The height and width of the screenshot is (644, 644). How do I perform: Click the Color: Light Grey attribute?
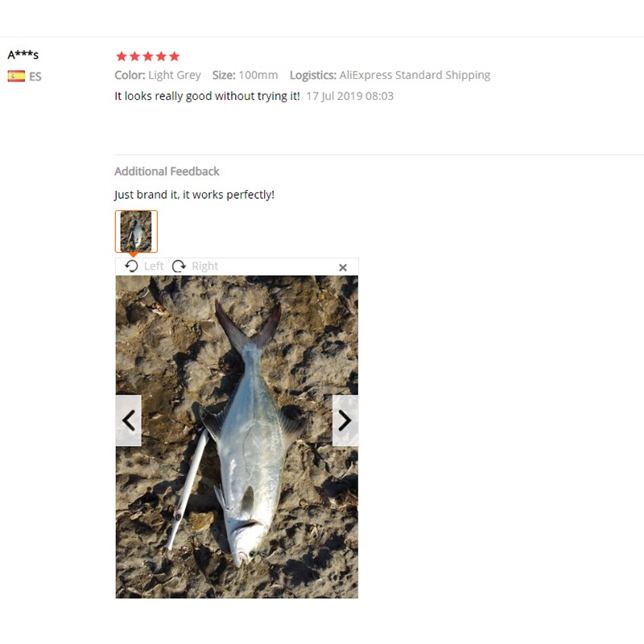158,75
